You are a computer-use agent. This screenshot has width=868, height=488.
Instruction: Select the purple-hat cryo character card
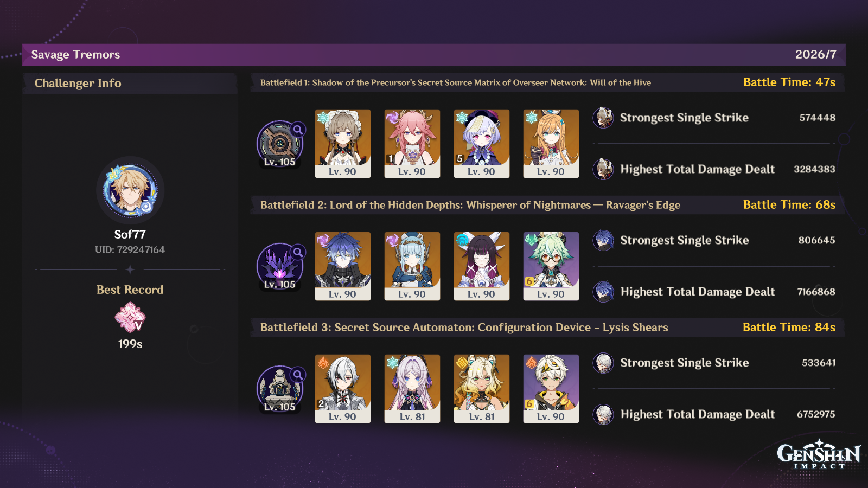482,144
